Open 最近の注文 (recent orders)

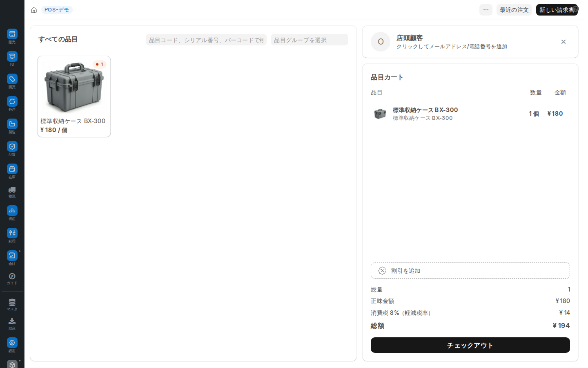click(x=514, y=10)
